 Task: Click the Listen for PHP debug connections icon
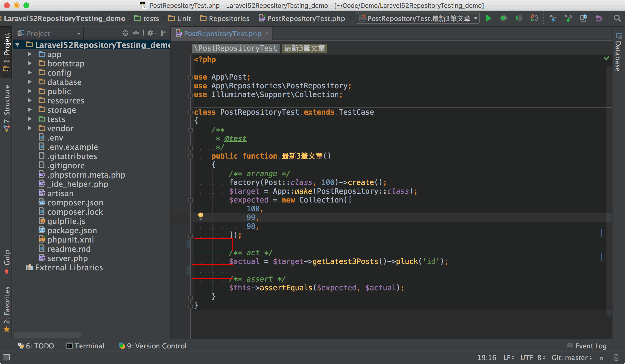tap(534, 18)
